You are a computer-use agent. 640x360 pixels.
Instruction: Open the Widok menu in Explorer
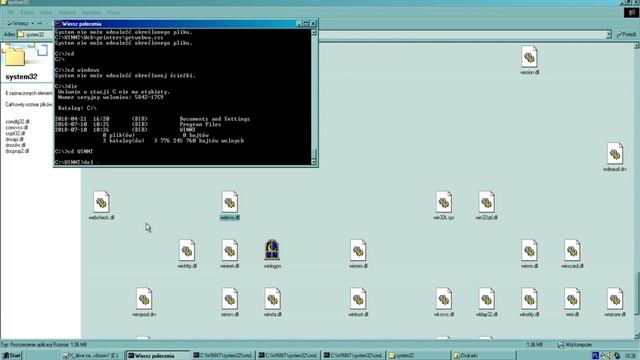[46, 13]
